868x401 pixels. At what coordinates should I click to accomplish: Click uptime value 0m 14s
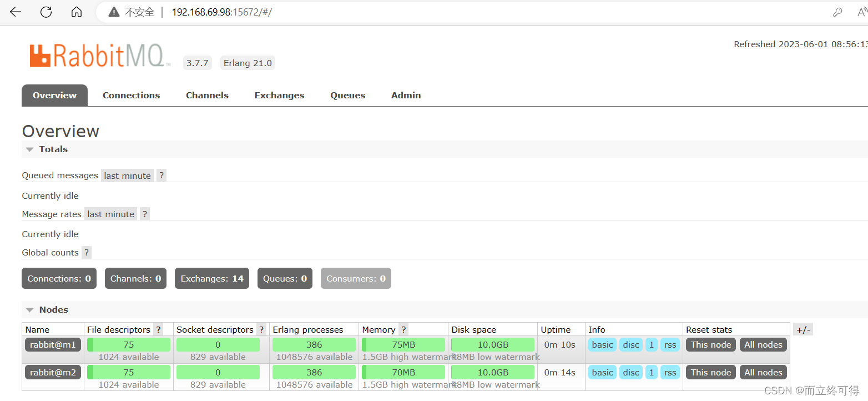559,372
